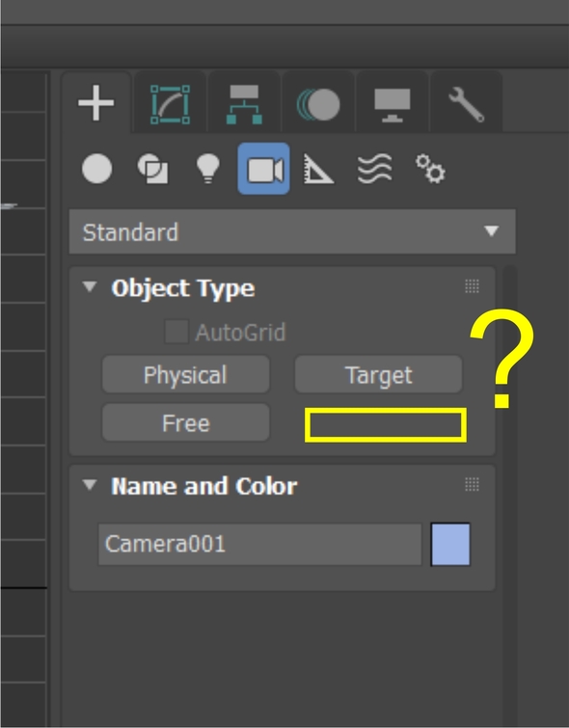This screenshot has width=569, height=728.
Task: Open the Hierarchy panel tab
Action: tap(244, 104)
